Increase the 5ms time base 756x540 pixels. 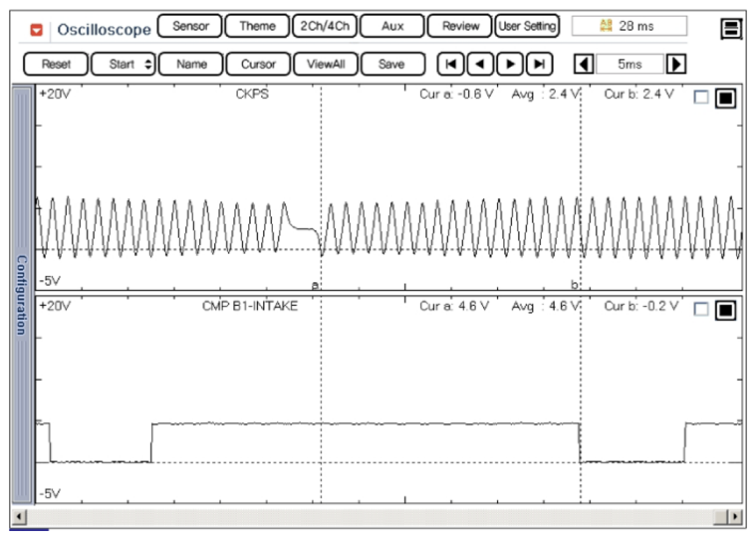click(x=676, y=64)
